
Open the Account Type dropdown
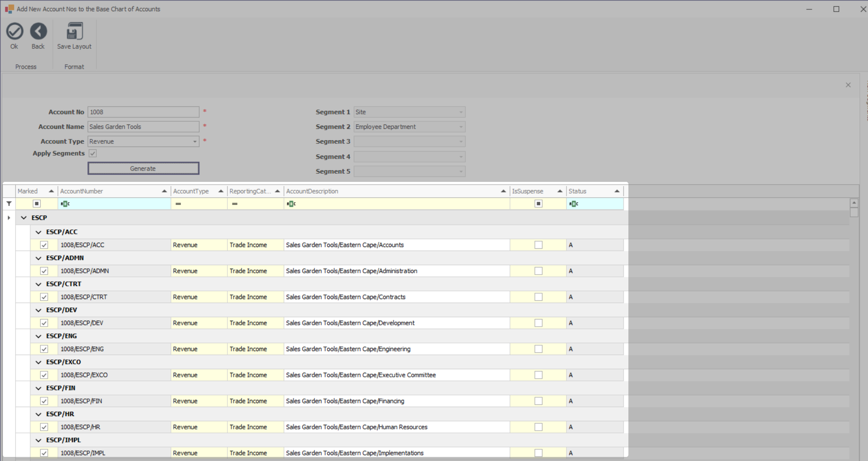pyautogui.click(x=195, y=142)
